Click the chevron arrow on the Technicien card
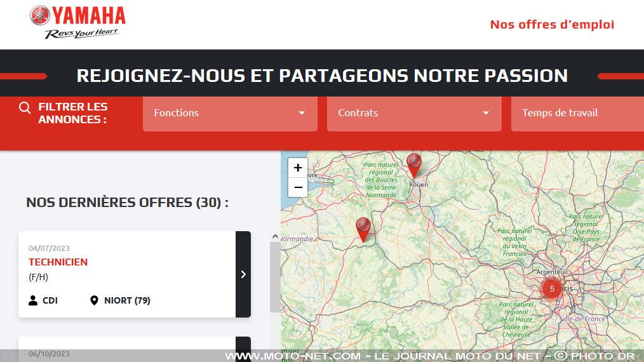This screenshot has height=362, width=644. coord(243,274)
